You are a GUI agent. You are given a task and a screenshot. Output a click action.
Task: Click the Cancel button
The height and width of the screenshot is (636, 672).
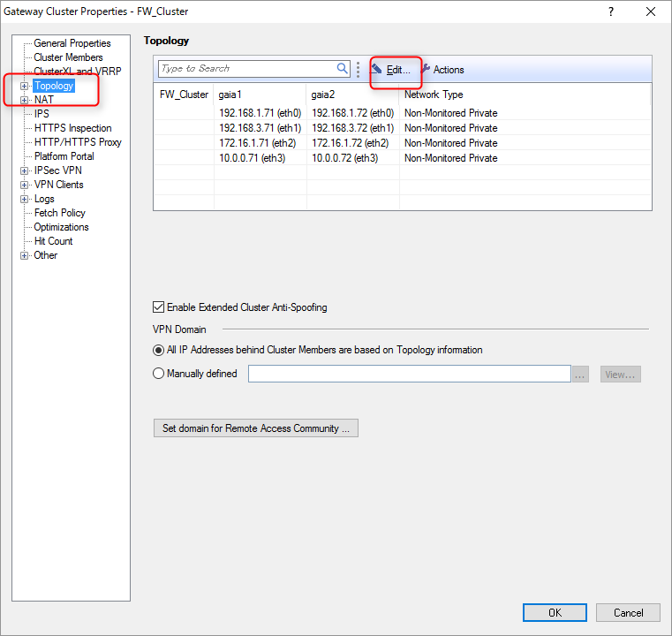coord(628,612)
